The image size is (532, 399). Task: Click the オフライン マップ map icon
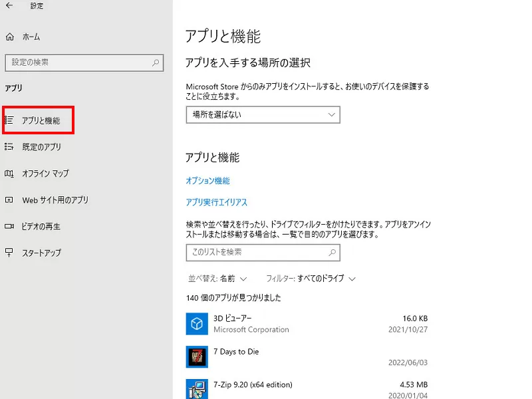pos(9,174)
